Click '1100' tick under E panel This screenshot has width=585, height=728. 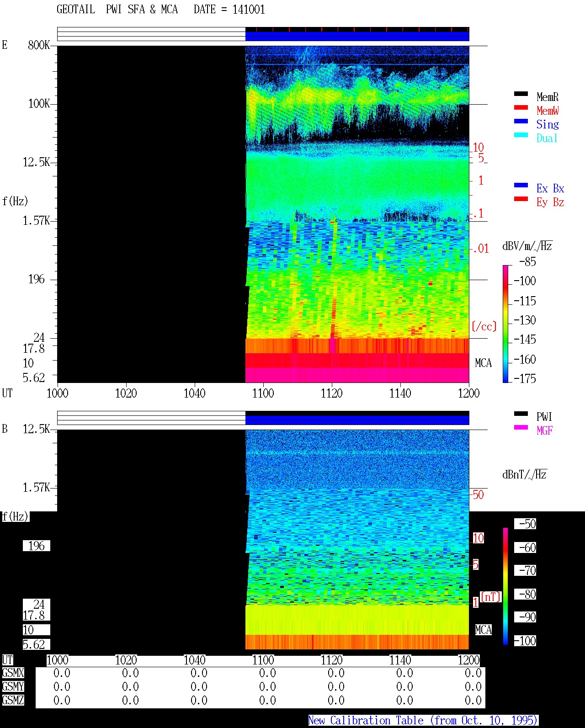[263, 393]
